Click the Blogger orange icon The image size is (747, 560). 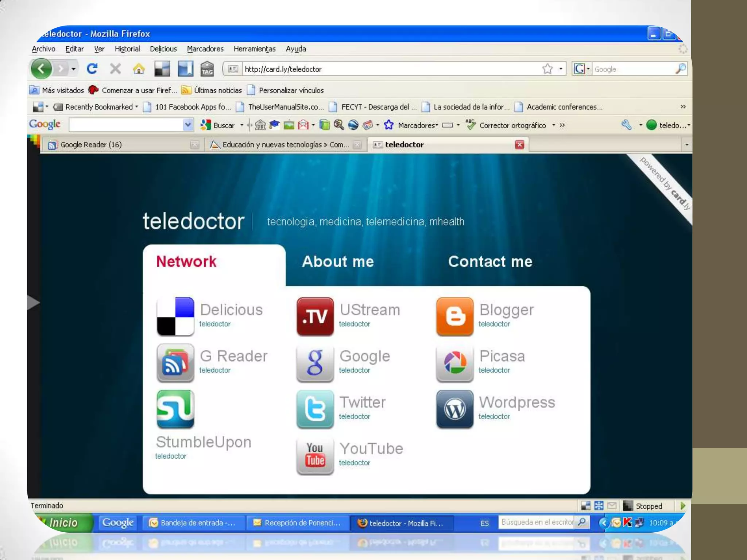click(x=455, y=316)
